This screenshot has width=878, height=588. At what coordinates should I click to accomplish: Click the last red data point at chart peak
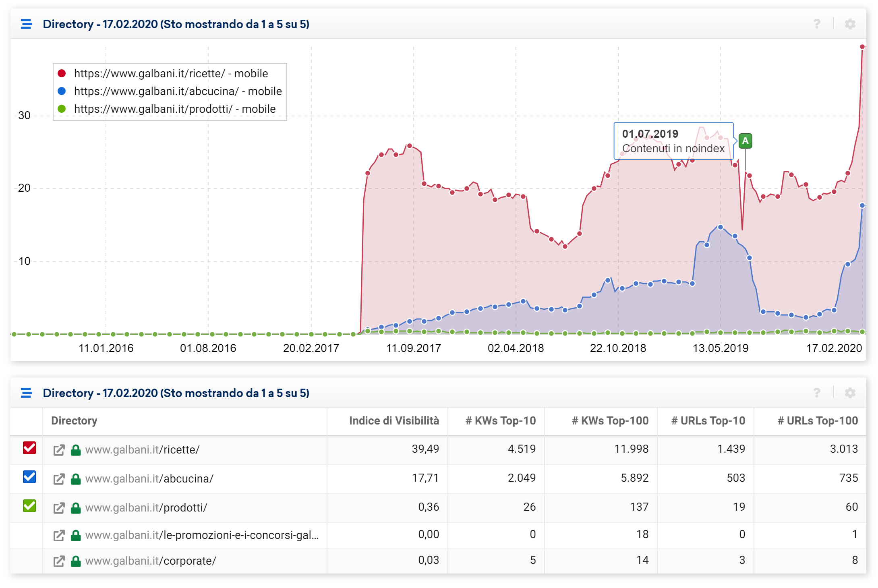coord(862,47)
